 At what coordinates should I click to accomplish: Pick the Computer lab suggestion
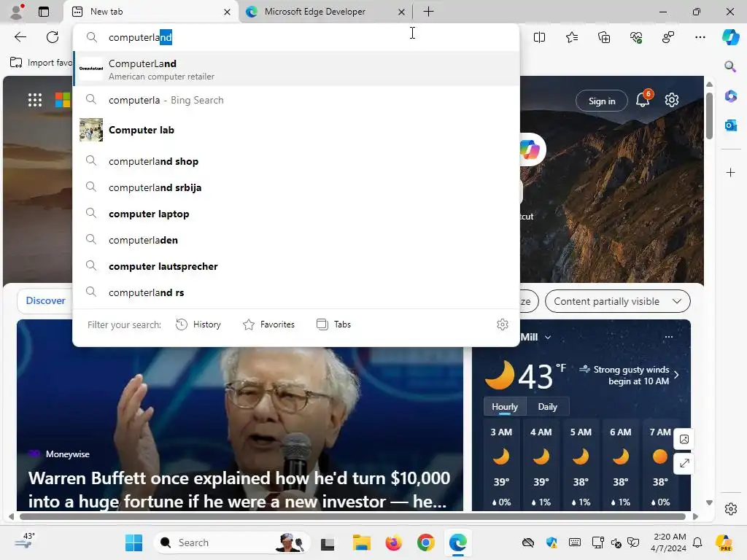click(296, 130)
